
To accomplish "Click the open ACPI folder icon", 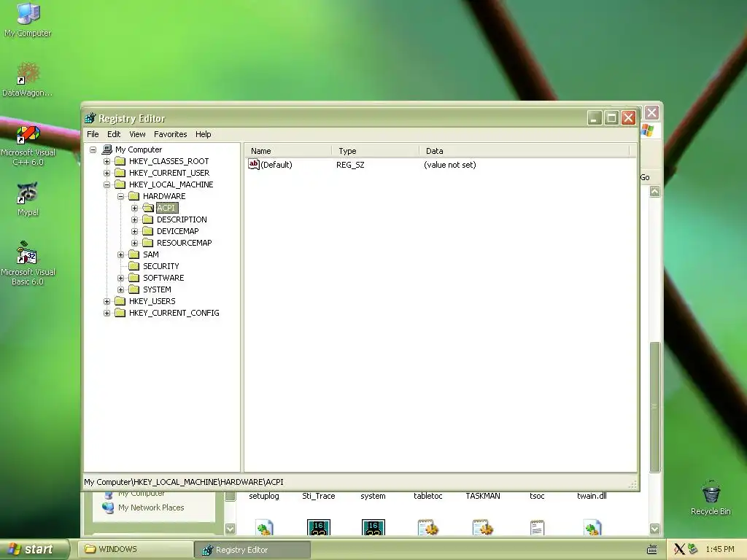I will tap(148, 208).
